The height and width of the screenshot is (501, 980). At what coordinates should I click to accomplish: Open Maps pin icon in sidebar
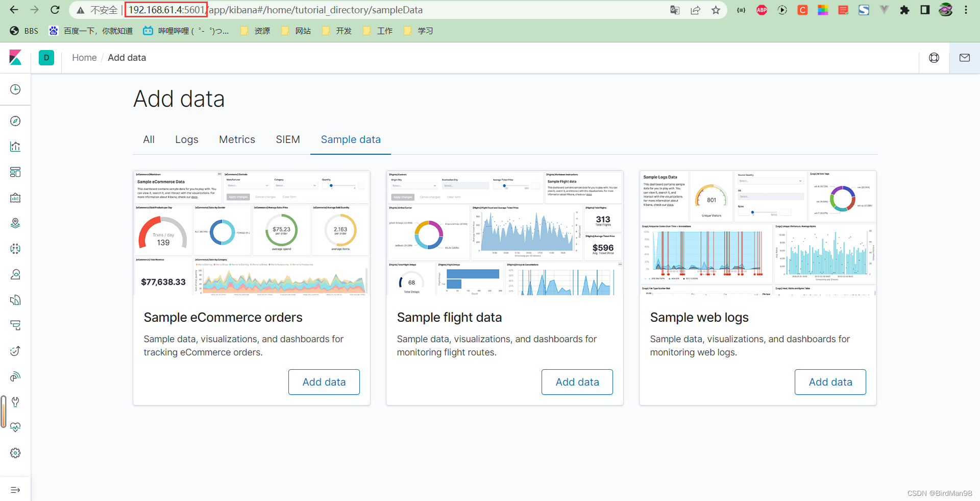(x=15, y=223)
